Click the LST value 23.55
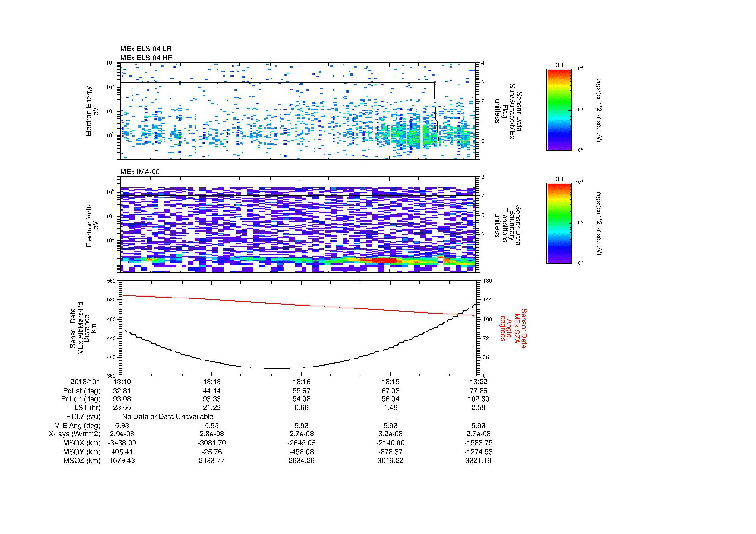 click(122, 408)
